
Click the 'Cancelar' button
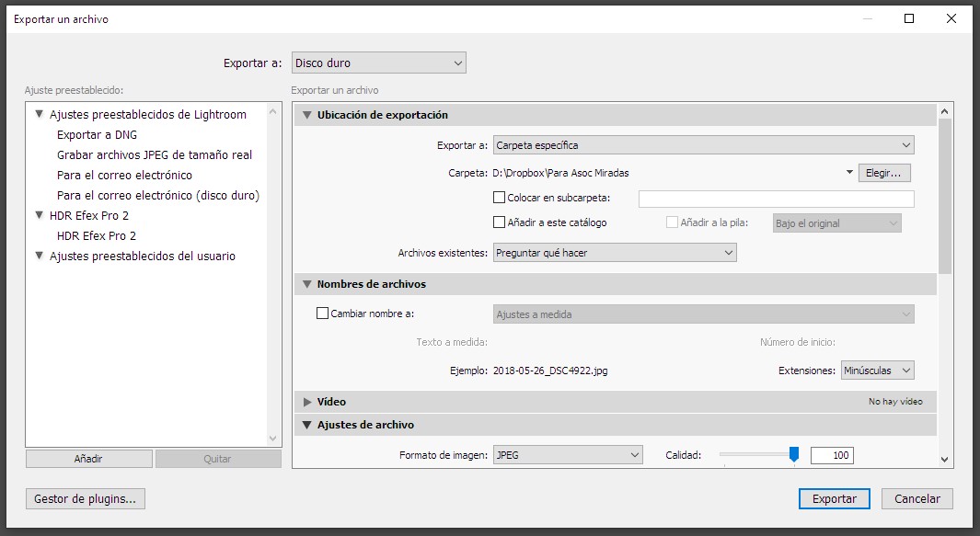pos(917,498)
